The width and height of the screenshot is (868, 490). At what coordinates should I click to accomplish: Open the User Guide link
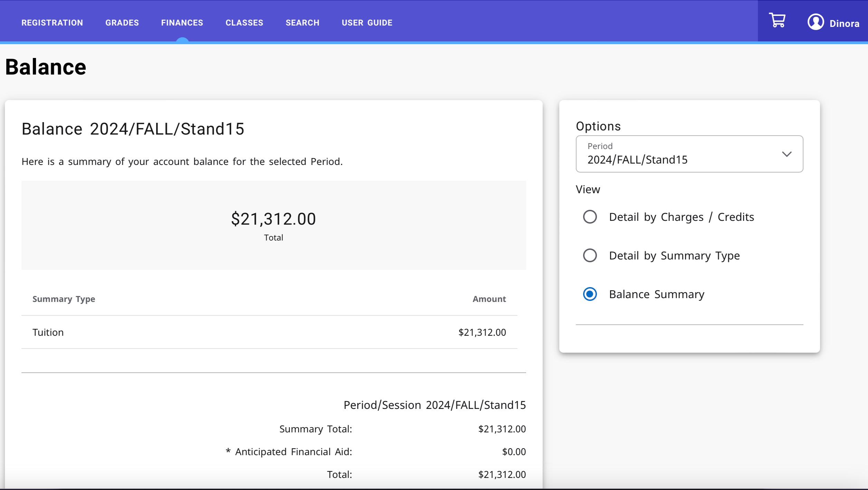tap(367, 23)
